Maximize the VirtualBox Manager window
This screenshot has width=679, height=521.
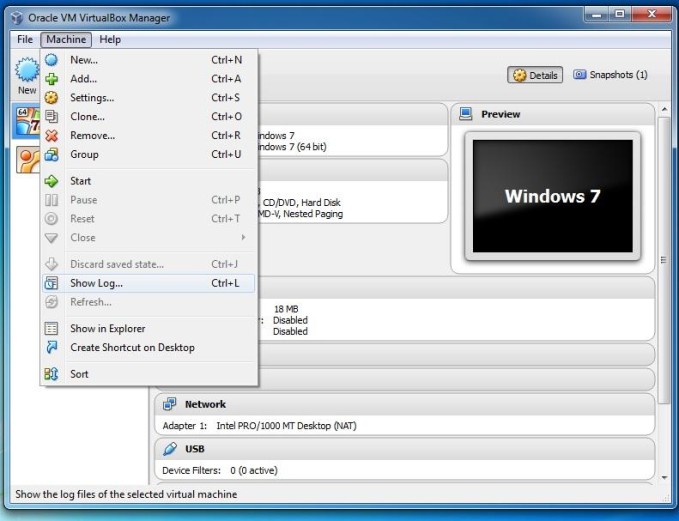point(620,15)
